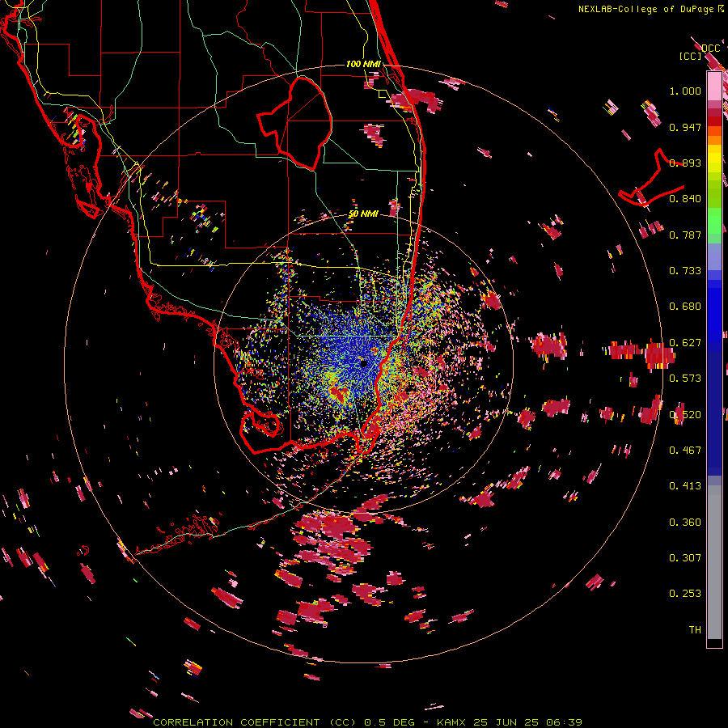This screenshot has height=728, width=728.
Task: Select the 0.733 legend value
Action: [685, 271]
